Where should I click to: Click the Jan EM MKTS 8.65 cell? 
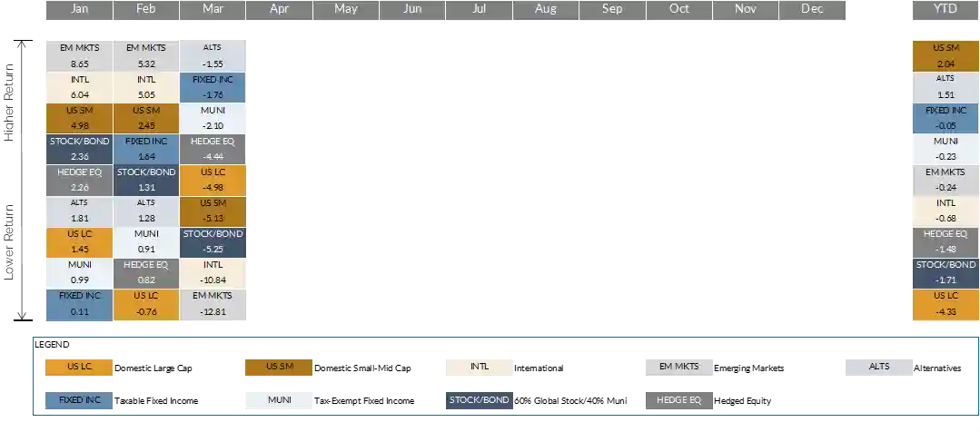79,56
